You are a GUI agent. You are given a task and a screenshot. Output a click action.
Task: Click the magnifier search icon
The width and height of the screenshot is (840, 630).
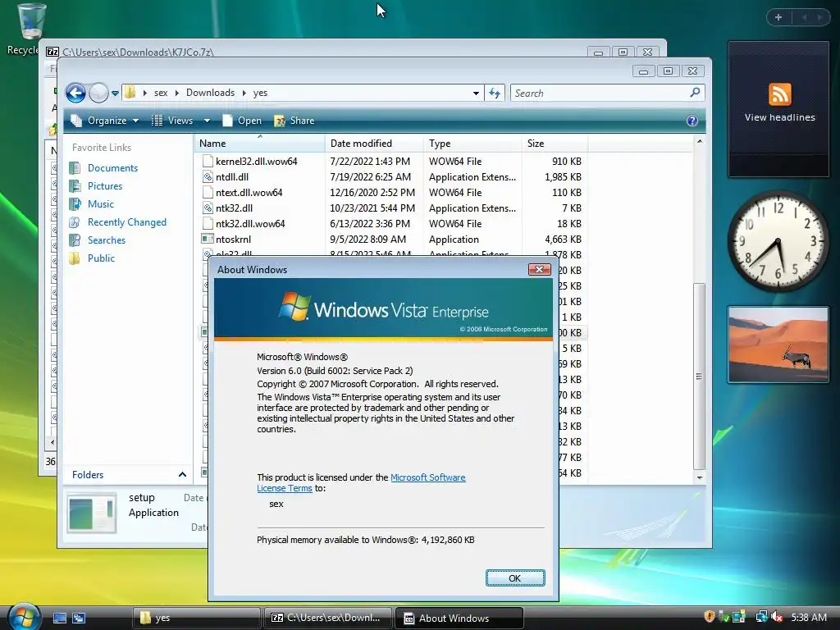click(x=696, y=93)
